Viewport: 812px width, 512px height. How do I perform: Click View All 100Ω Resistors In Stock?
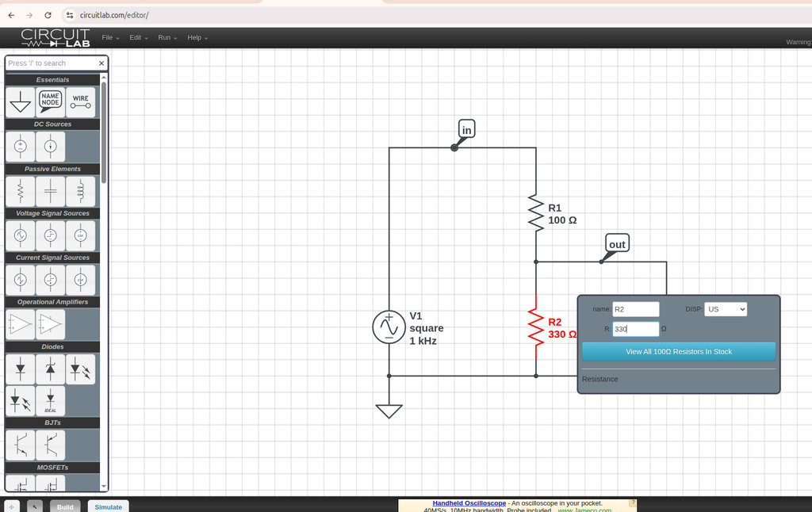tap(679, 352)
